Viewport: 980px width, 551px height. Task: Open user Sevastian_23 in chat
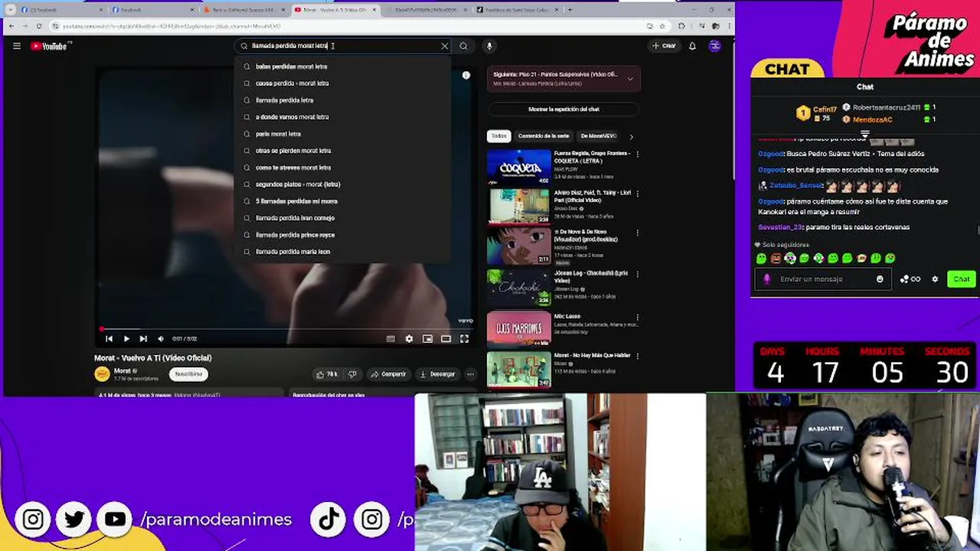(780, 227)
